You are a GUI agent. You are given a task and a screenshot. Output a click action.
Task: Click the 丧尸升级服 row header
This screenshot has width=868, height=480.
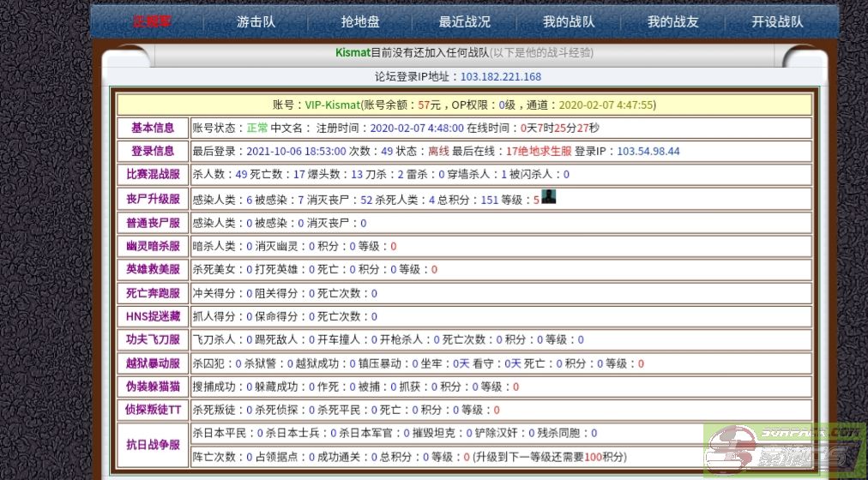coord(153,199)
